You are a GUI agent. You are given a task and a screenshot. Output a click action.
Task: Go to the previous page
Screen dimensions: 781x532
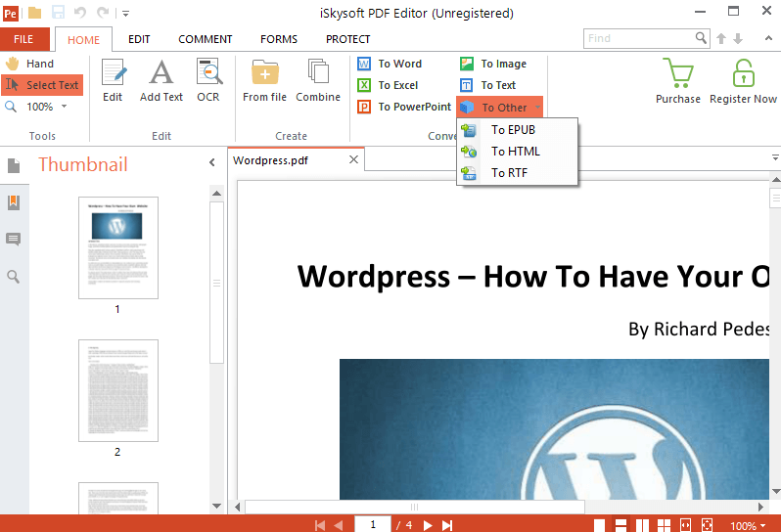[x=339, y=525]
